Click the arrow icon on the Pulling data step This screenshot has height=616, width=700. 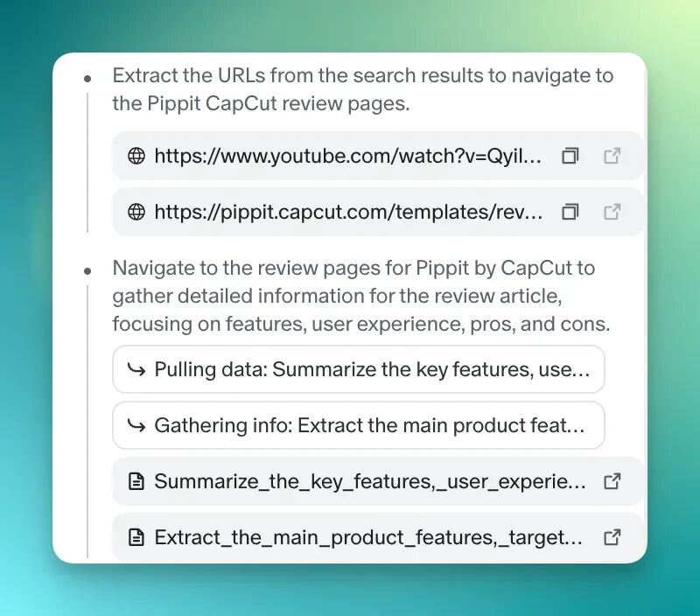(136, 369)
